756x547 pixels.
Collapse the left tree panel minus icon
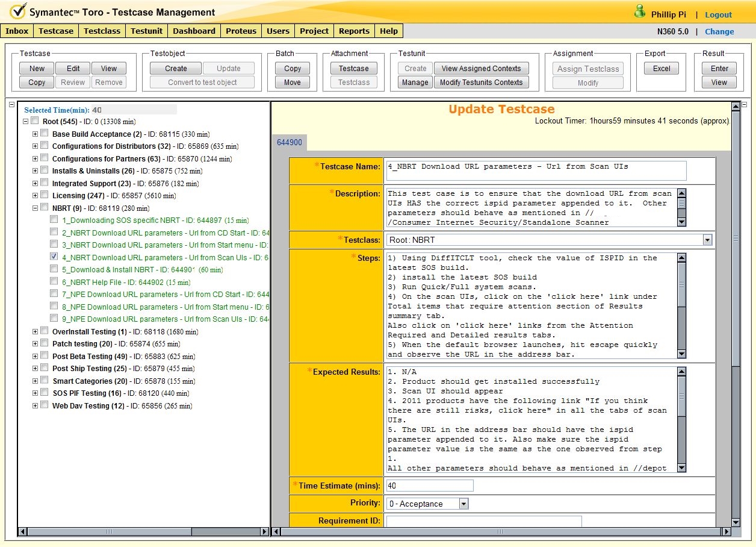pyautogui.click(x=11, y=105)
